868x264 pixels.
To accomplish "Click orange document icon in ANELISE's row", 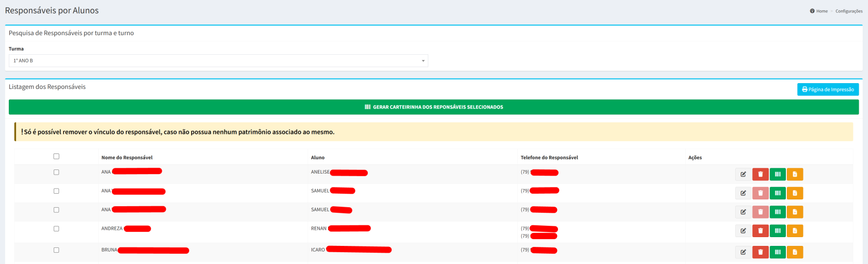I will (795, 175).
